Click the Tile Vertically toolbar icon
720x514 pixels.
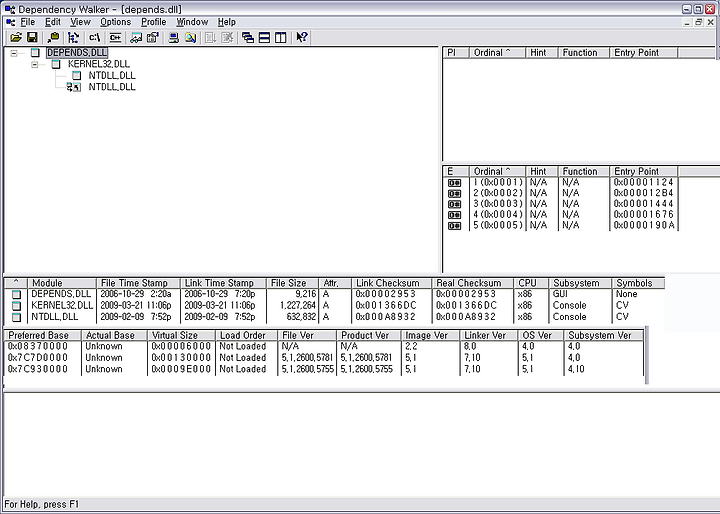point(281,38)
